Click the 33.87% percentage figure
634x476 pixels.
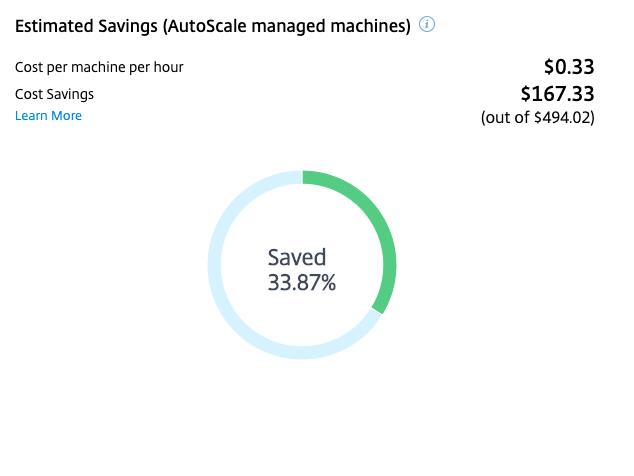pos(302,282)
